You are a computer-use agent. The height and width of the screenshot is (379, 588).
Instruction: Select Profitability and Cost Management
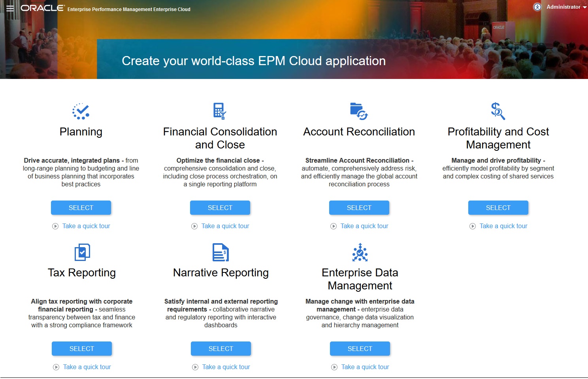point(498,208)
